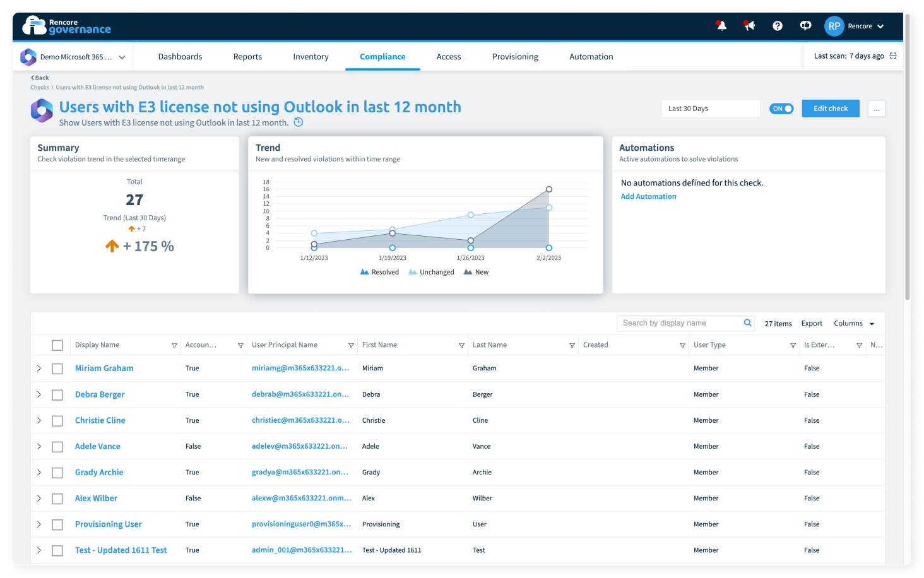Open debrab@m365x633221 principal name link

(x=300, y=394)
